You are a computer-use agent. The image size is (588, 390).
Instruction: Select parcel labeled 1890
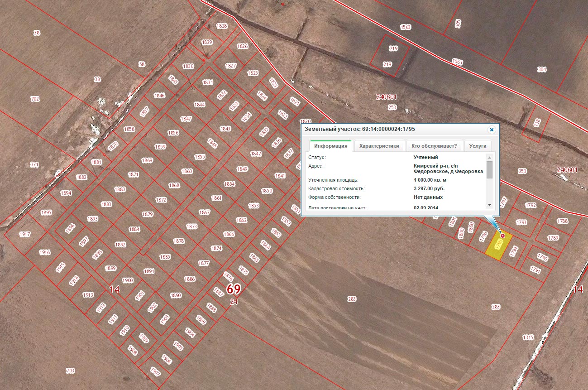pyautogui.click(x=176, y=295)
